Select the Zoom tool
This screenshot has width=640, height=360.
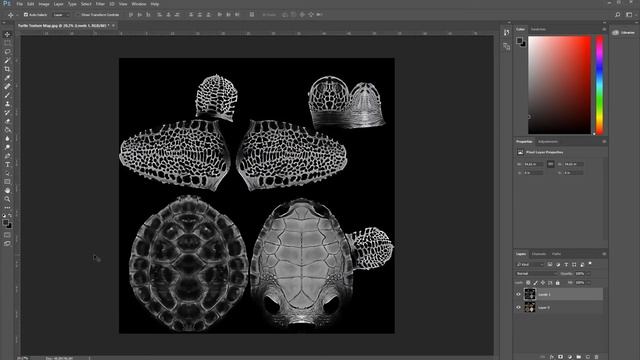click(7, 199)
